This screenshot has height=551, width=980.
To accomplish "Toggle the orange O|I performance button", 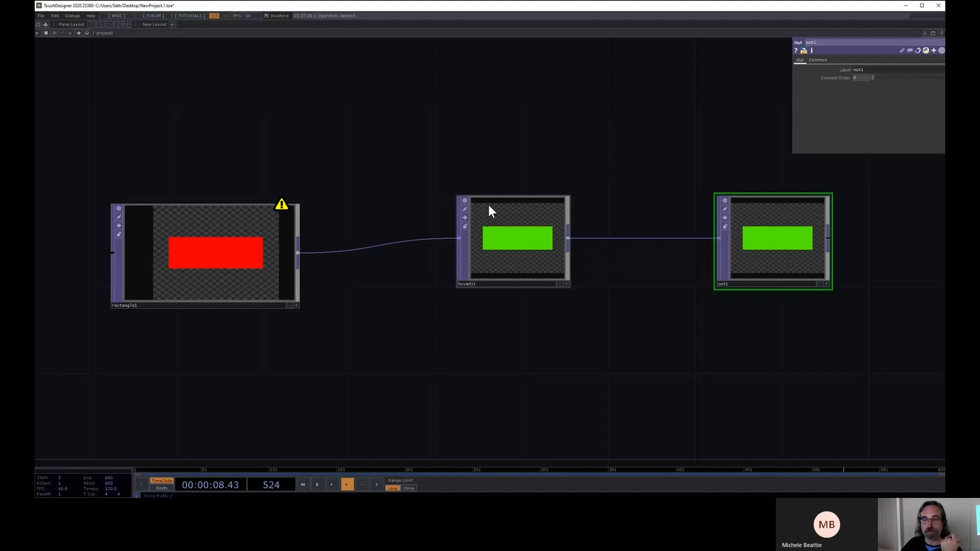I will [214, 16].
